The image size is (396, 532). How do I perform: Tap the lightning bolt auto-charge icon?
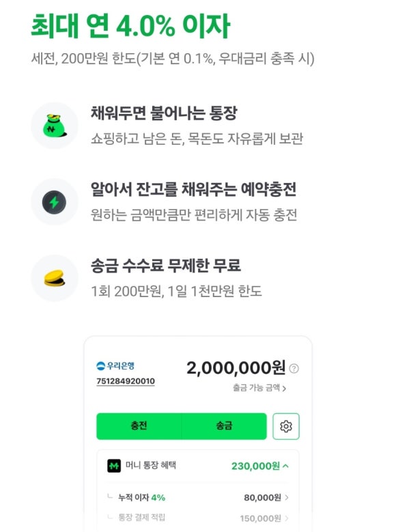(x=55, y=202)
